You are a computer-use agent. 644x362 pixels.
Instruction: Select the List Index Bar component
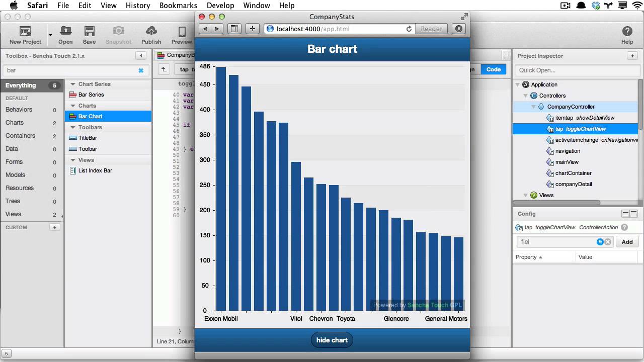tap(108, 170)
